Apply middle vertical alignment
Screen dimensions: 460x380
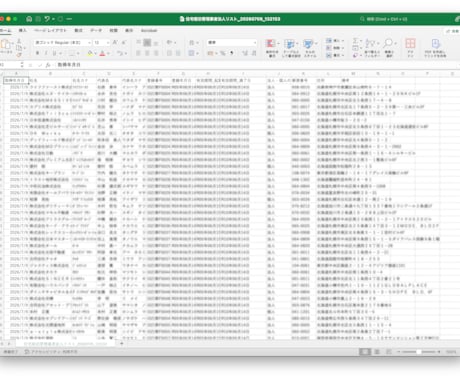147,43
